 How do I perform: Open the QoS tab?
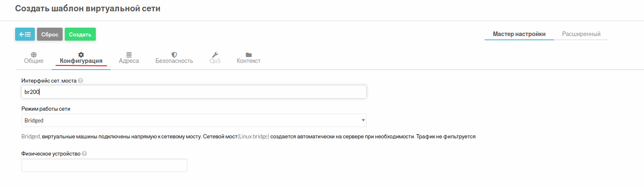click(215, 58)
